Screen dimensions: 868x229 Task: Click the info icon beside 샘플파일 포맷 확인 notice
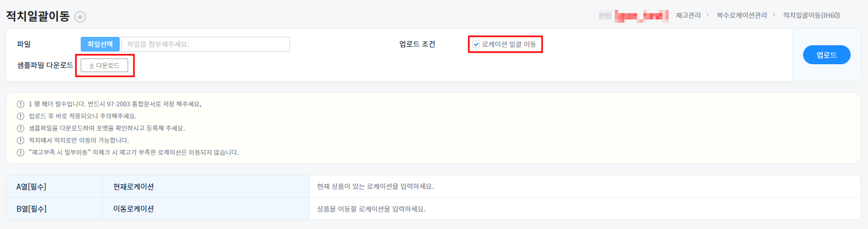click(x=21, y=128)
